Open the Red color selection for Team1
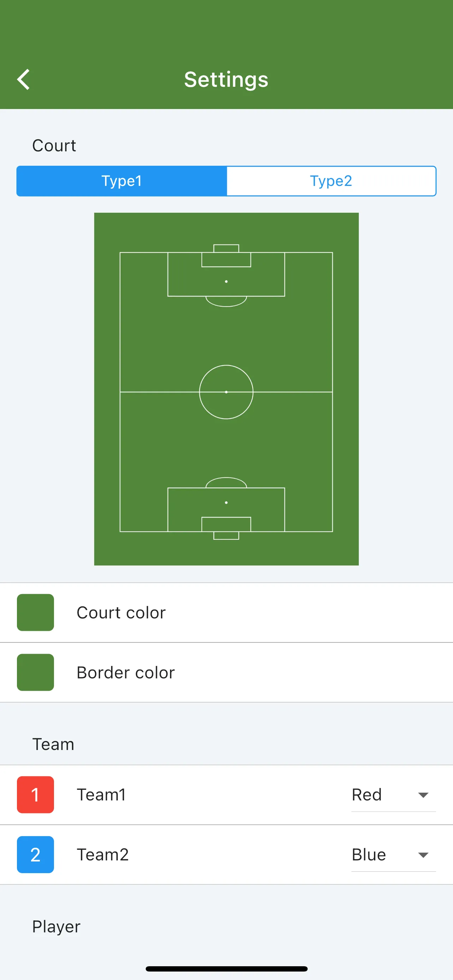 393,795
